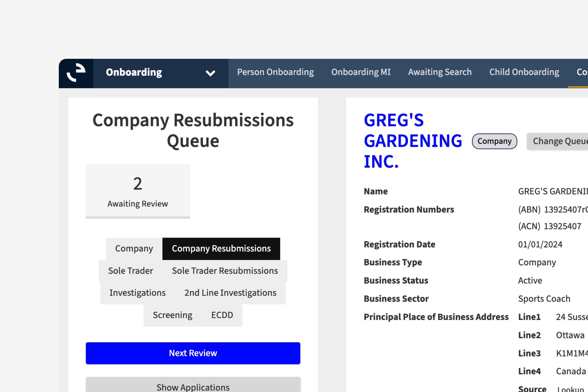Select the Company queue filter
This screenshot has width=588, height=392.
point(134,249)
